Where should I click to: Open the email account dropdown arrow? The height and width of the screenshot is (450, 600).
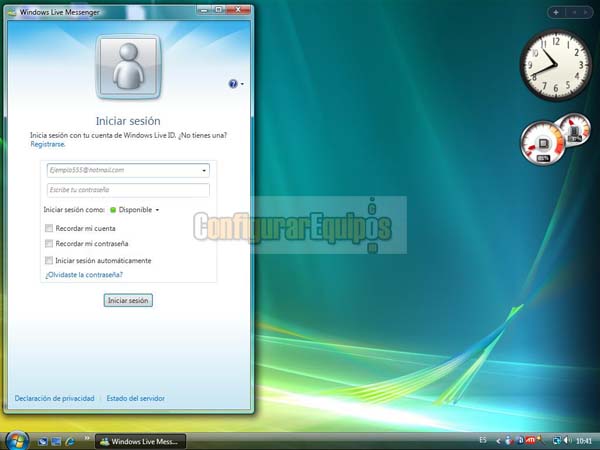[204, 171]
